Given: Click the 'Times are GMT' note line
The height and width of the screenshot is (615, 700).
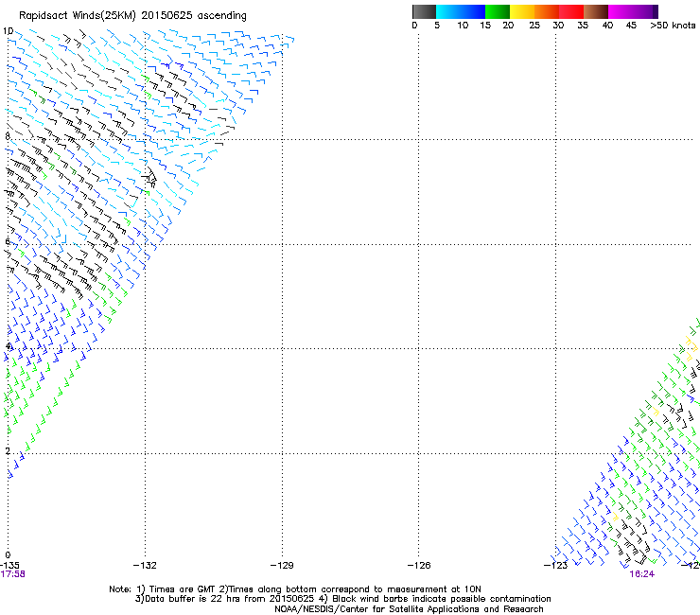Looking at the screenshot, I should coord(295,589).
